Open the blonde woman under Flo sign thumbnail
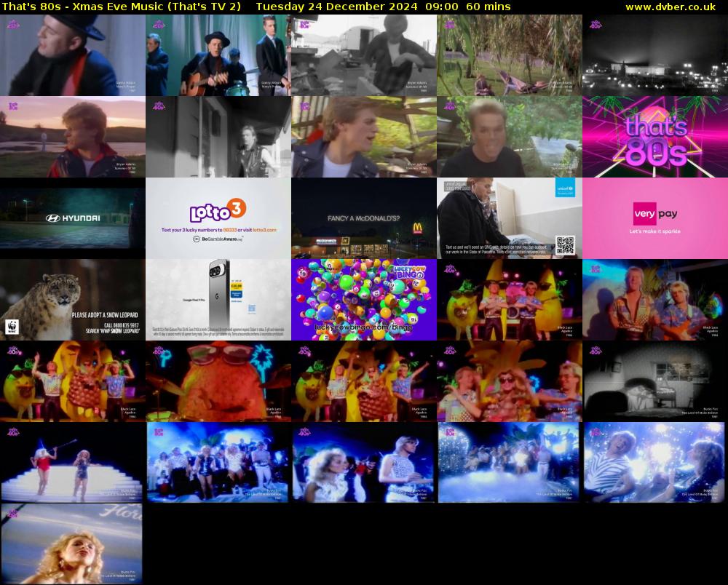 coord(72,544)
